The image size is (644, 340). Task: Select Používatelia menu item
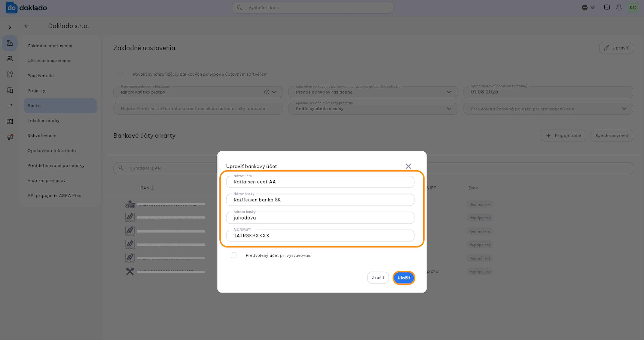[60, 76]
